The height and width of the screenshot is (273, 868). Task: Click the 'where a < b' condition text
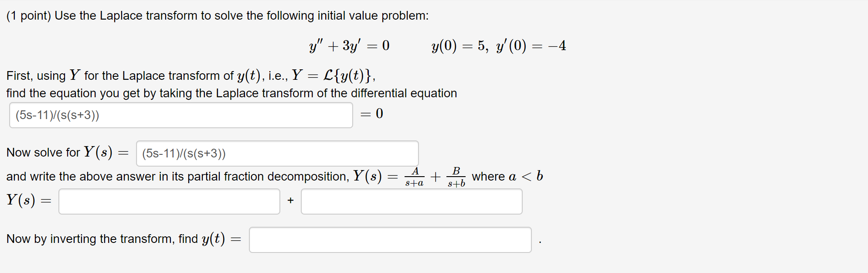pos(507,176)
